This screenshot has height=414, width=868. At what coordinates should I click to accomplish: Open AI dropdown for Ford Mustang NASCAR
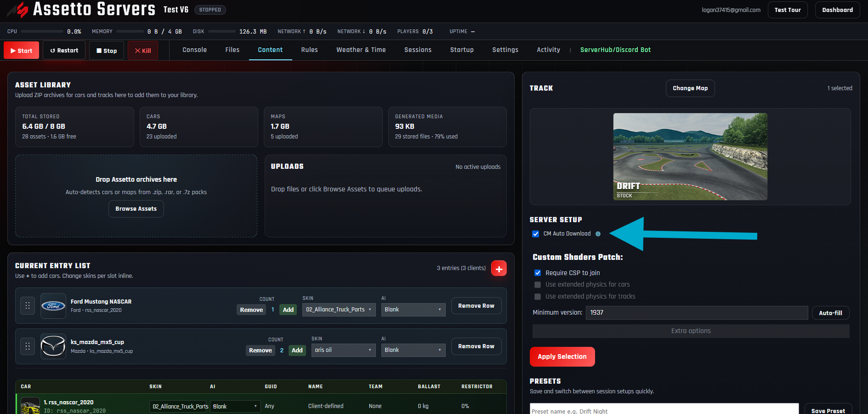pyautogui.click(x=413, y=310)
